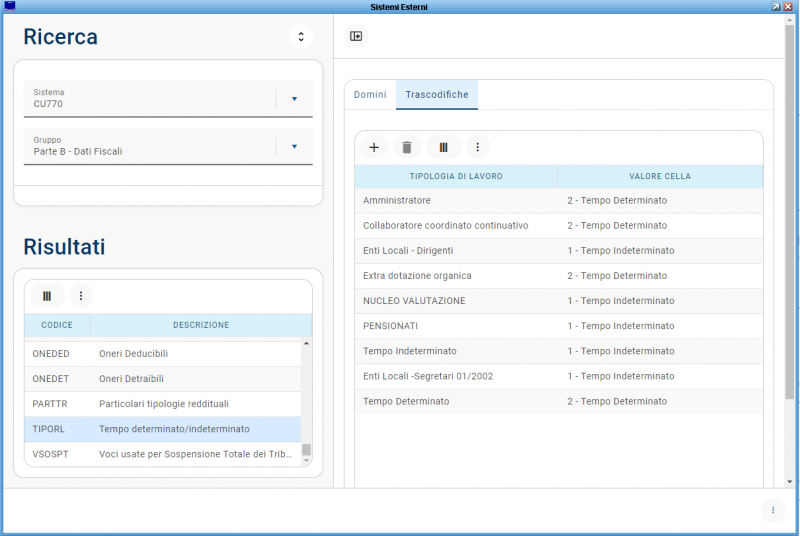Select the ONEDED Oneri Deducibili row
This screenshot has height=536, width=800.
pos(160,354)
